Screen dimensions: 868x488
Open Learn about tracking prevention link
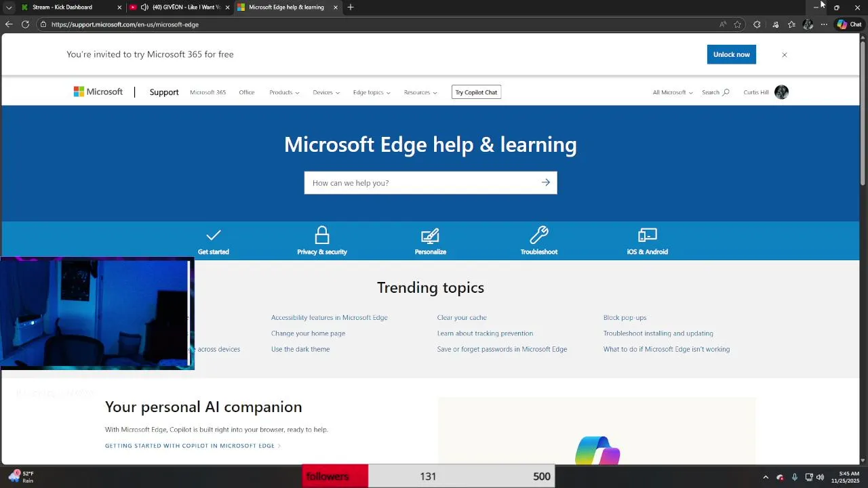485,333
